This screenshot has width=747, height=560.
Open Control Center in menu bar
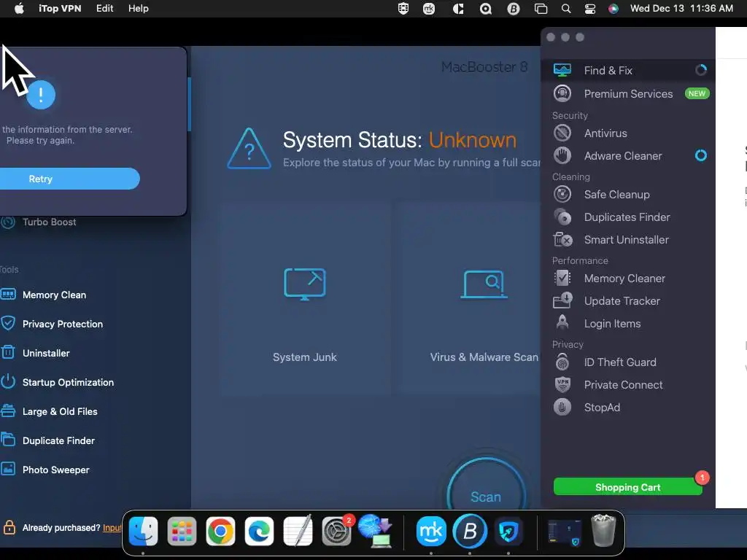coord(589,9)
